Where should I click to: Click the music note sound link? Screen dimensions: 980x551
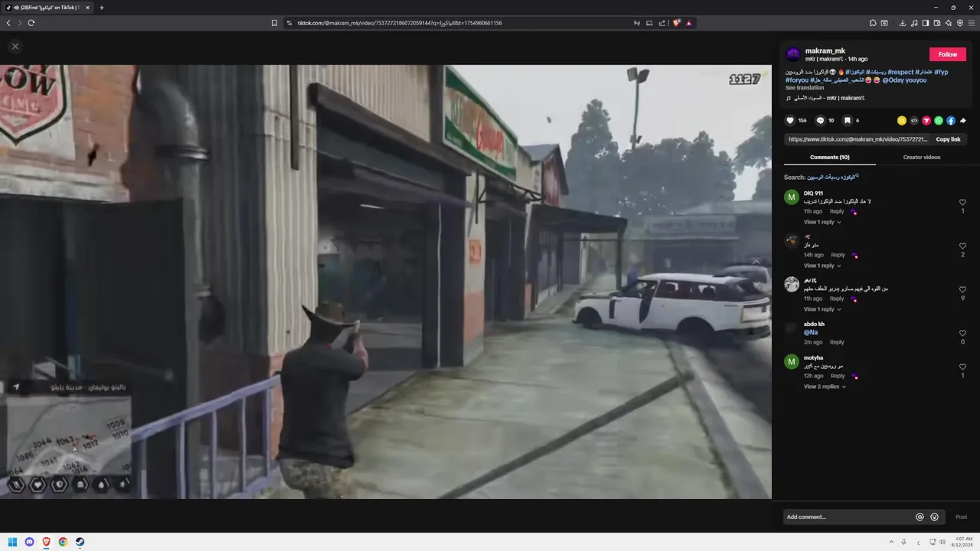point(825,98)
